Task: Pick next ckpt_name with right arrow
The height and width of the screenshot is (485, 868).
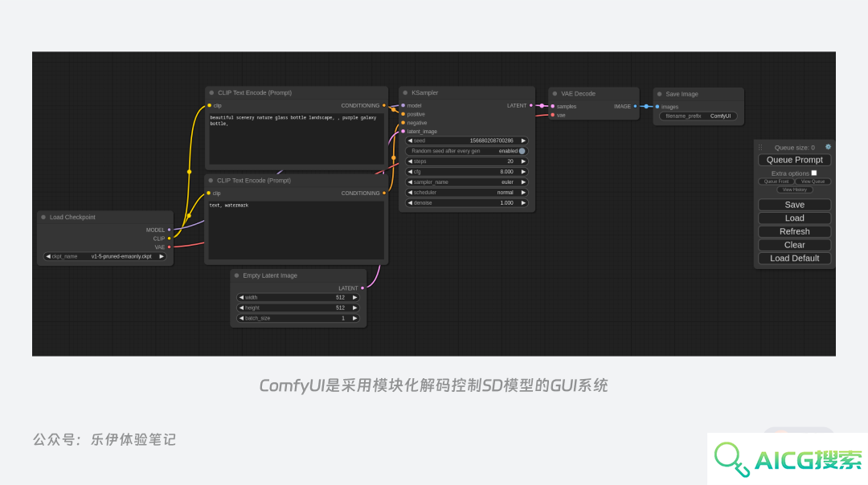Action: click(x=162, y=257)
